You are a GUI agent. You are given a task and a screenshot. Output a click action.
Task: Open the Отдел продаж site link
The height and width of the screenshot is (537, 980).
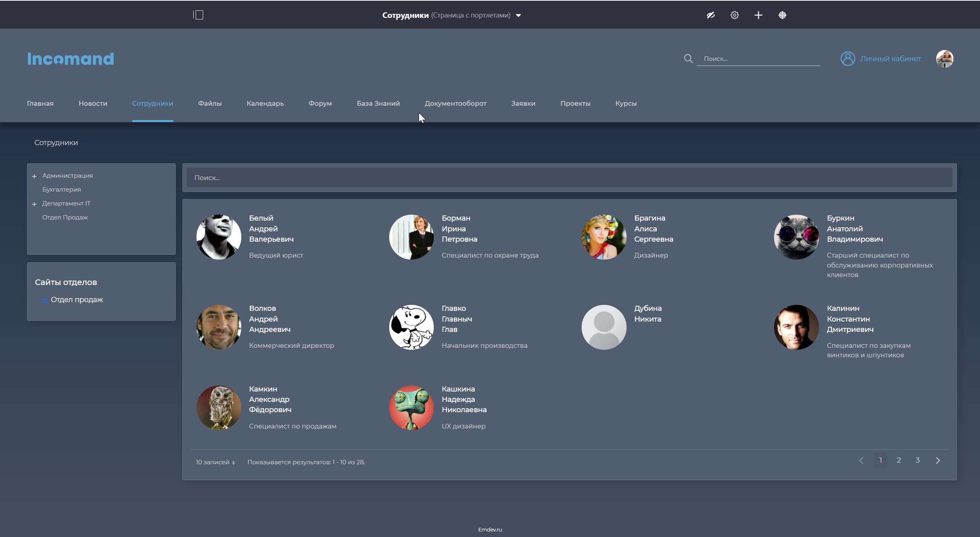point(77,300)
